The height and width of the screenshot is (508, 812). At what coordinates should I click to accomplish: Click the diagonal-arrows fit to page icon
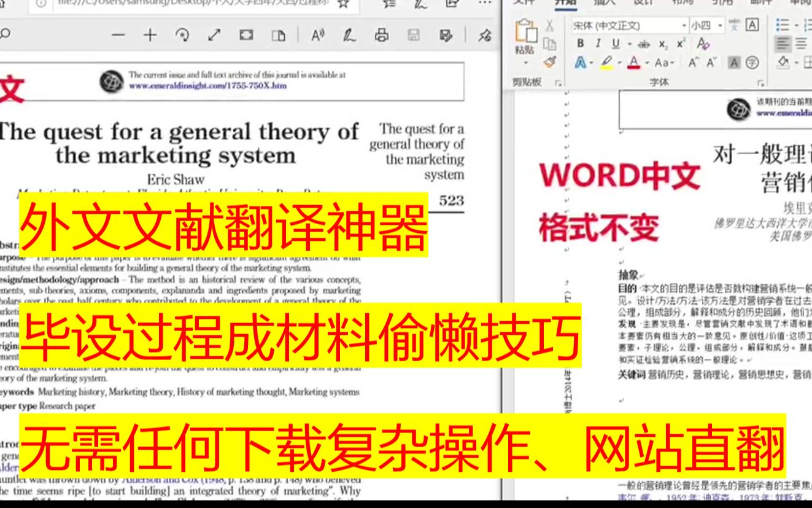(214, 35)
